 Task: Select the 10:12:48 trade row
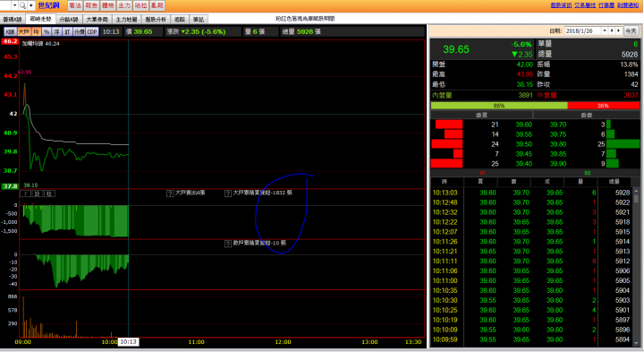pyautogui.click(x=531, y=202)
